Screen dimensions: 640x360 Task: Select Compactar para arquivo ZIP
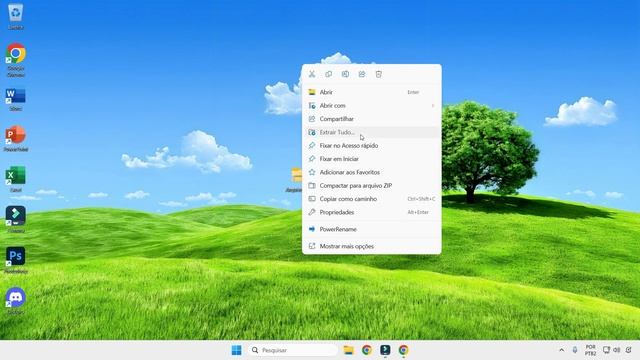(x=371, y=185)
